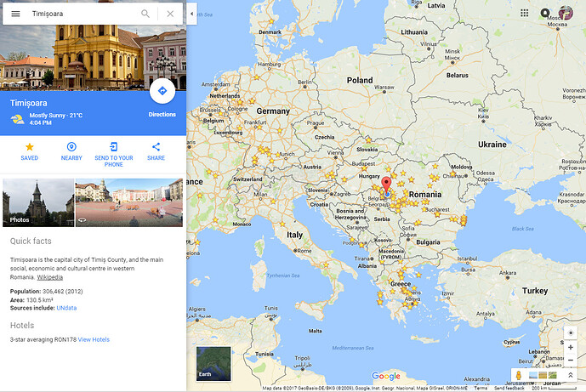This screenshot has width=586, height=392.
Task: Open the Photos thumbnail
Action: point(38,202)
